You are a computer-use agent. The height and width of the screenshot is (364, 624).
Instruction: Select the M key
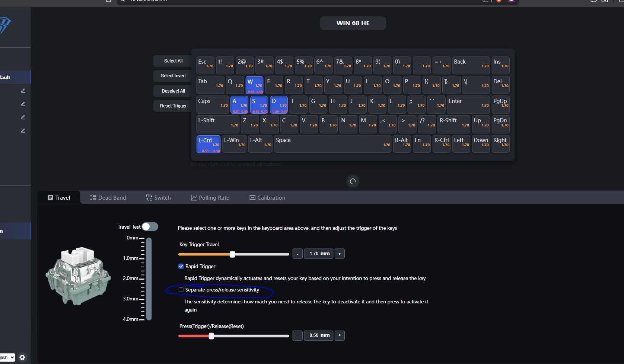pos(368,125)
